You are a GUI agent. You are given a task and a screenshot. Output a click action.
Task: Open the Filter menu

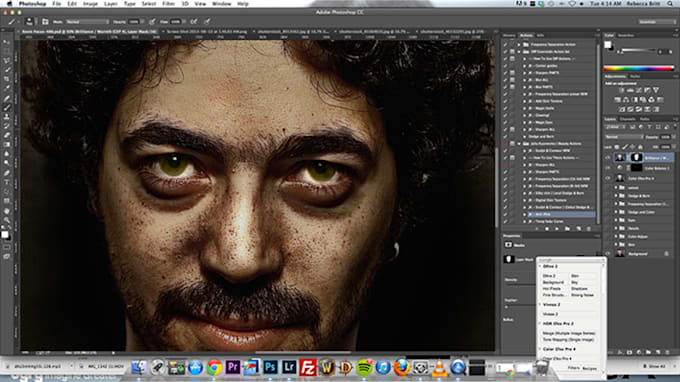[168, 3]
